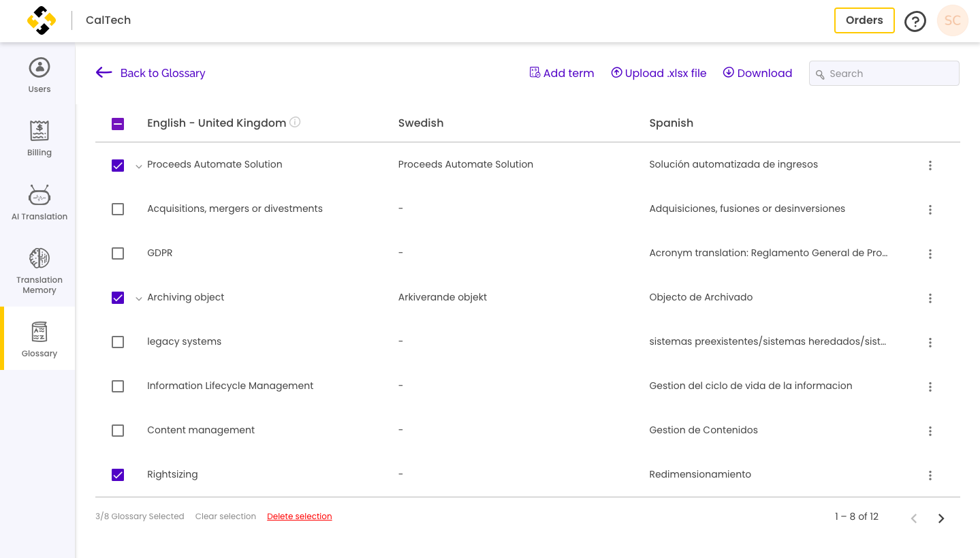
Task: Click the Rightsizing term text
Action: point(172,474)
